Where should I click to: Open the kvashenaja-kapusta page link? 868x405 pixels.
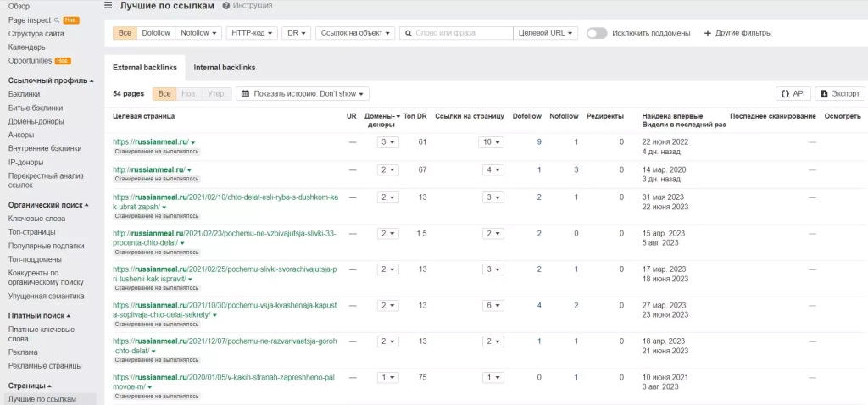pyautogui.click(x=225, y=310)
